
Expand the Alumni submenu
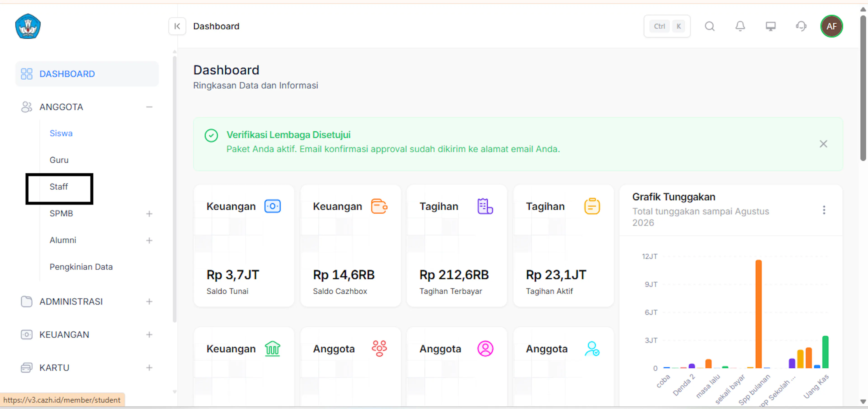pyautogui.click(x=149, y=240)
